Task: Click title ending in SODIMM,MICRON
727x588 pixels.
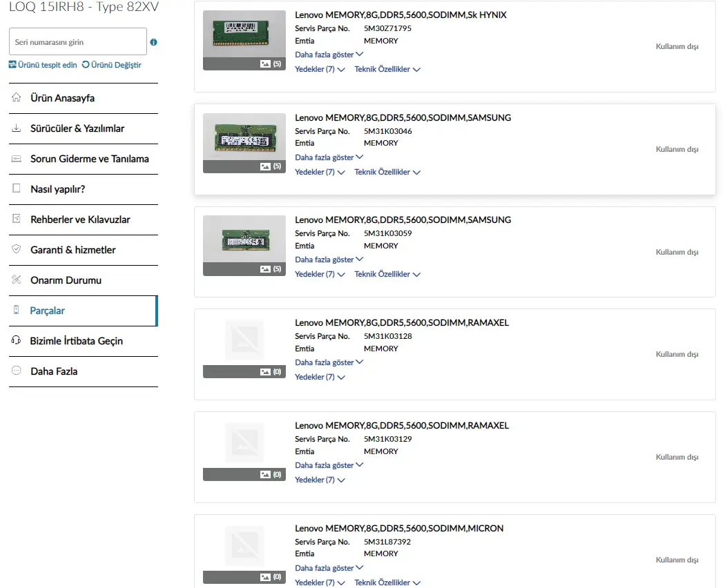Action: point(399,528)
